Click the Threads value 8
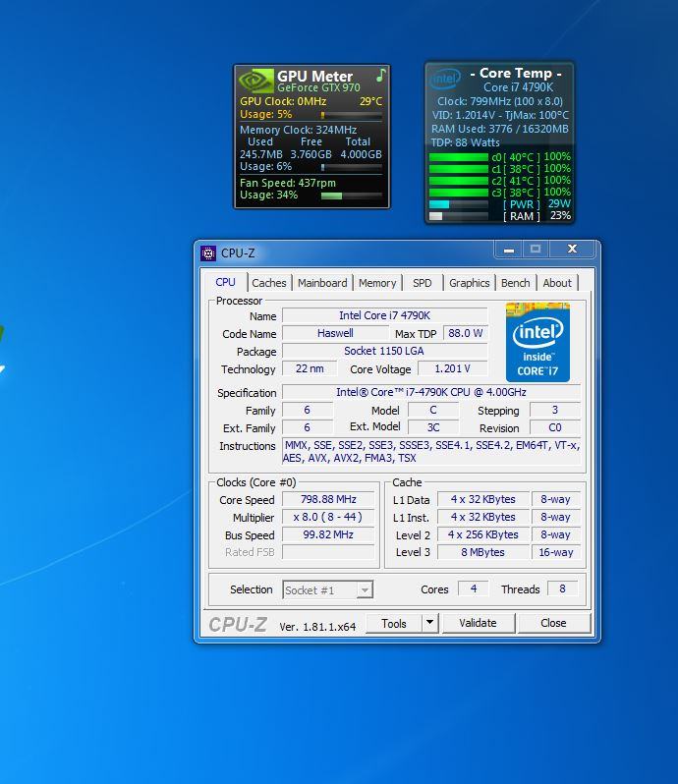The image size is (678, 784). click(x=562, y=588)
